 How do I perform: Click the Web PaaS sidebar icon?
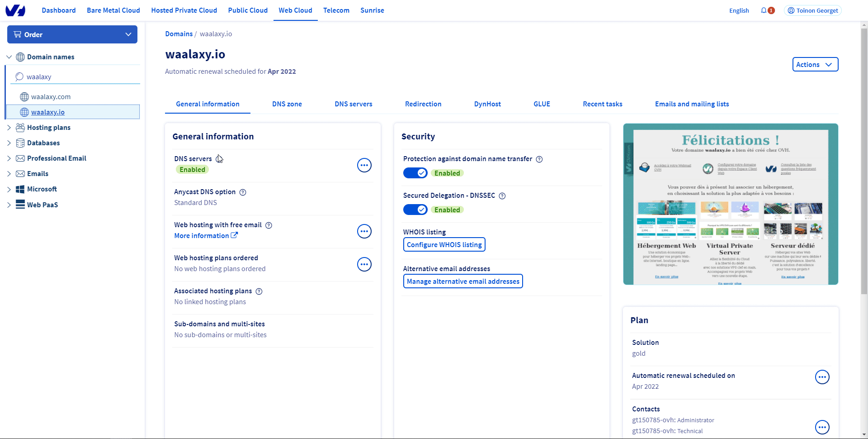coord(20,205)
